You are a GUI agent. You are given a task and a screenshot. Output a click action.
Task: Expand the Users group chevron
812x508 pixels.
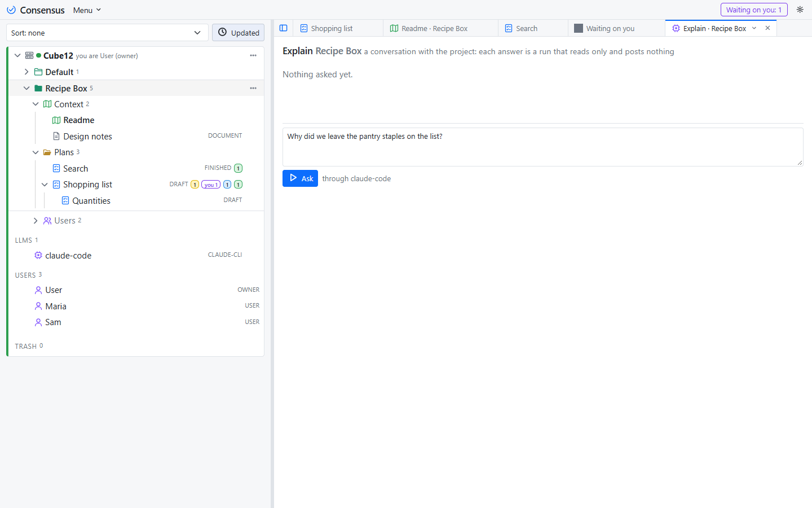tap(36, 221)
